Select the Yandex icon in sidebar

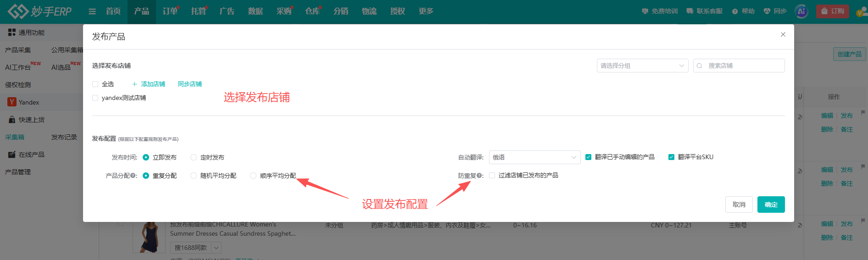12,102
